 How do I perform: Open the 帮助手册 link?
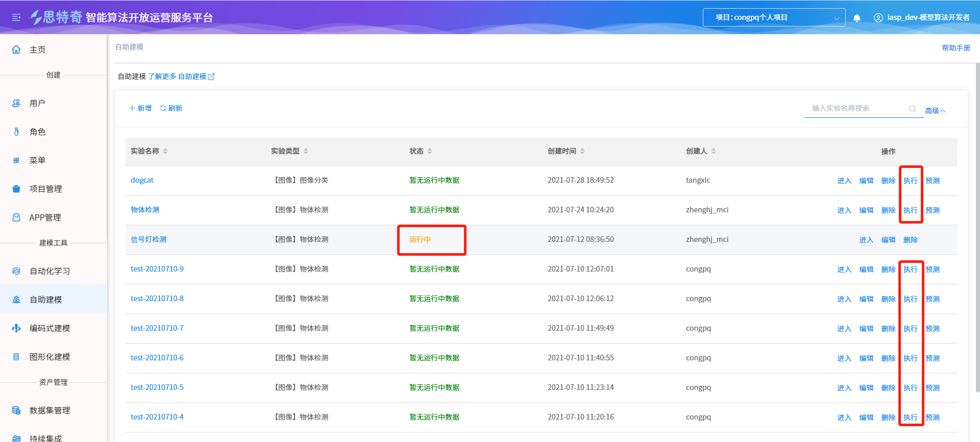(x=956, y=48)
